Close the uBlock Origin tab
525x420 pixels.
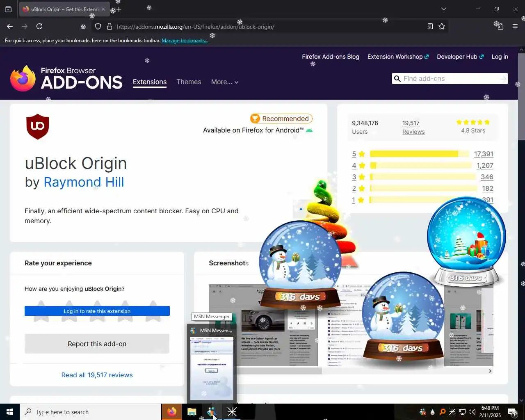coord(103,9)
